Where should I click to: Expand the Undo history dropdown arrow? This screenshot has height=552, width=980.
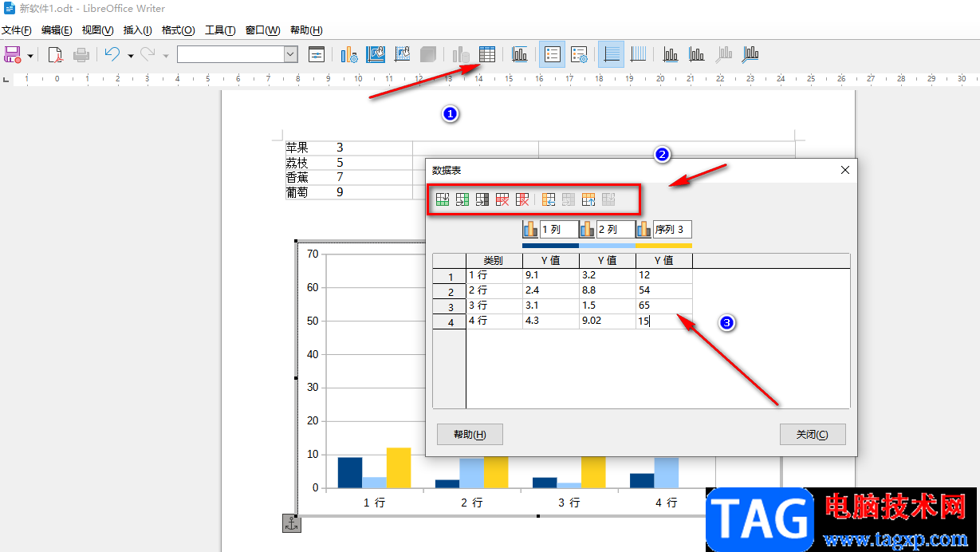[130, 56]
